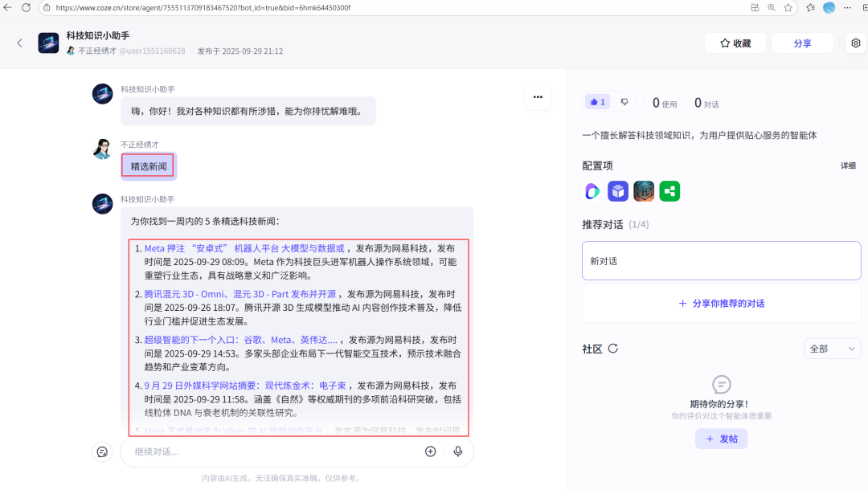Click the 精选新闻 user message bubble
The width and height of the screenshot is (868, 490).
click(x=149, y=166)
